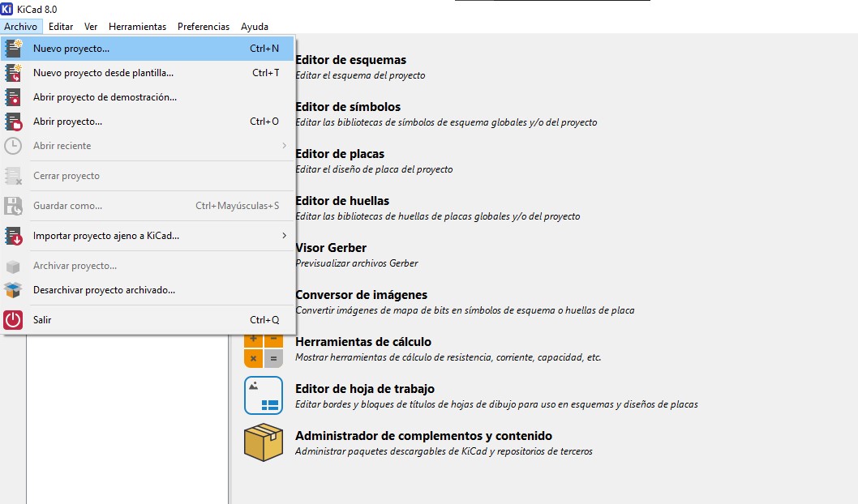858x504 pixels.
Task: Click the Importar proyecto ajeno icon
Action: [x=13, y=236]
